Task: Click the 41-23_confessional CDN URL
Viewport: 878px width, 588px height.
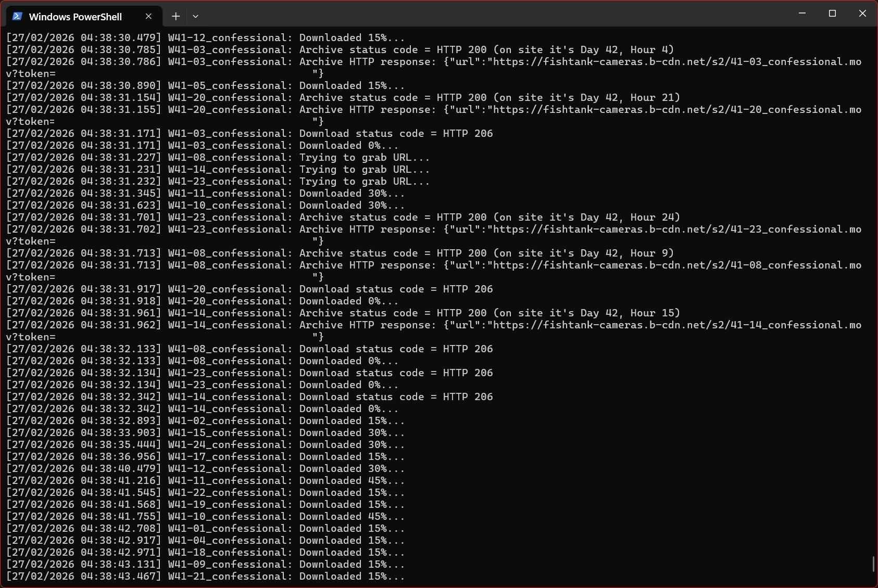Action: point(677,229)
